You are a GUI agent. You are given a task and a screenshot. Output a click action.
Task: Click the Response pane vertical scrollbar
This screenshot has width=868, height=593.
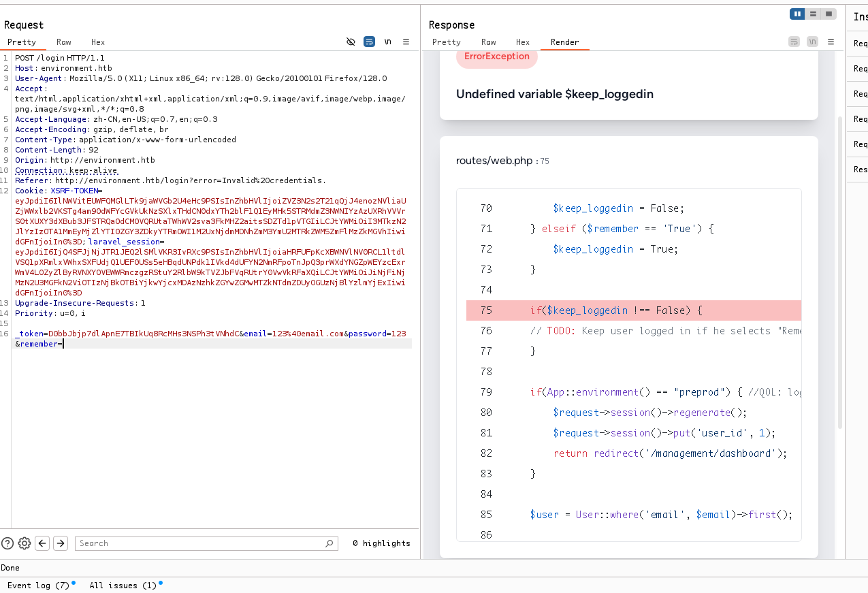tap(839, 272)
